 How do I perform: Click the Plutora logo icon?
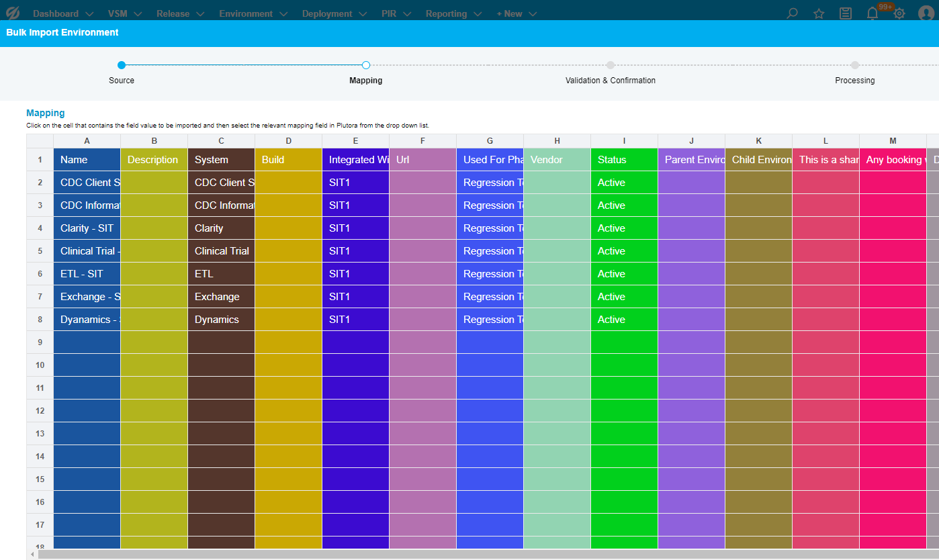coord(13,13)
